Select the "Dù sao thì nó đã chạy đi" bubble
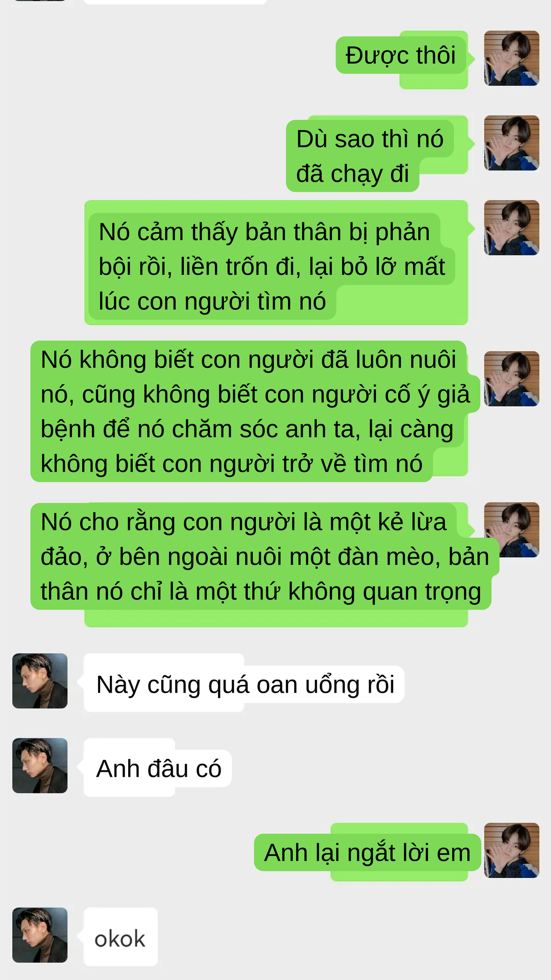 (377, 154)
